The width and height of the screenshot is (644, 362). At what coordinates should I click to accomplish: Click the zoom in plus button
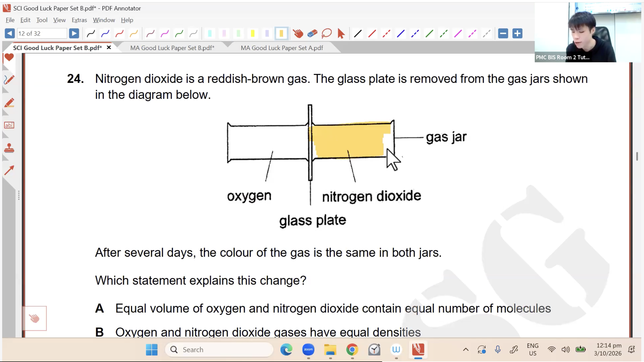517,34
